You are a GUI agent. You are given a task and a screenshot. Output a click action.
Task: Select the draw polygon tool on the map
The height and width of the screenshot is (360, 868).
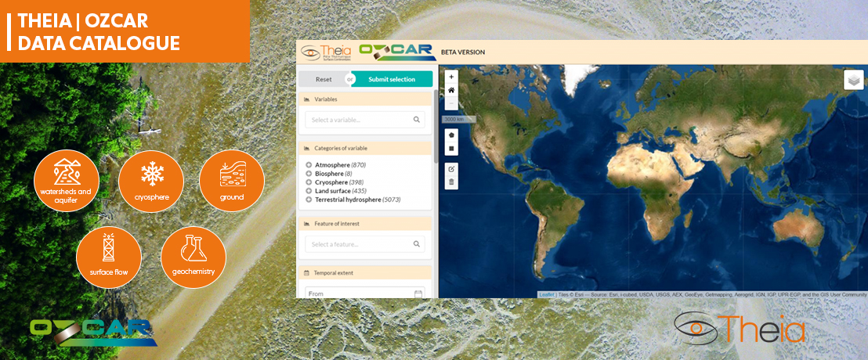pyautogui.click(x=451, y=135)
